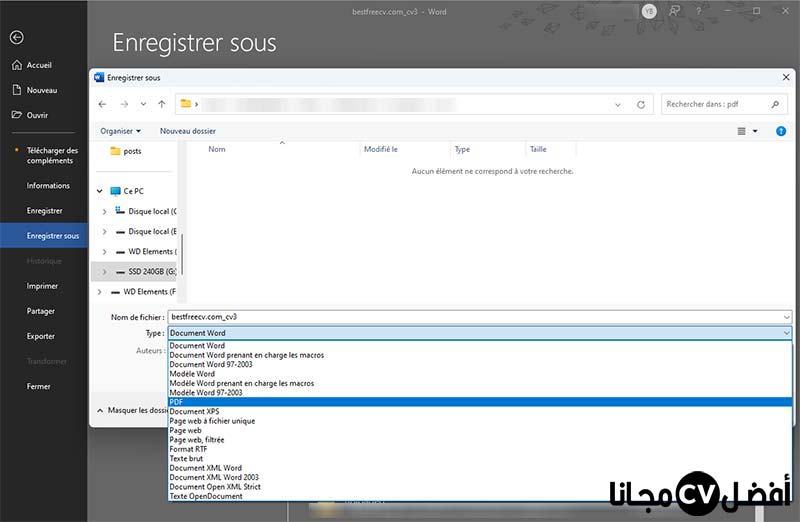Viewport: 800px width, 522px height.
Task: Choose Format RTF file type
Action: [480, 449]
